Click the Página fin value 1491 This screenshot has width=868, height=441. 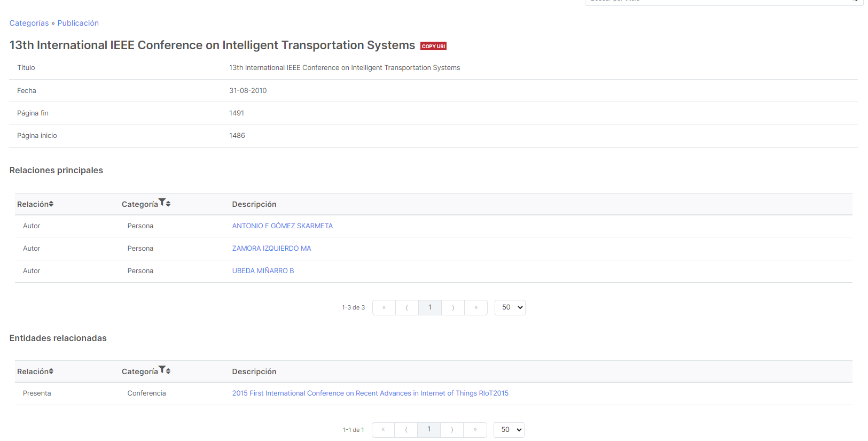[237, 113]
